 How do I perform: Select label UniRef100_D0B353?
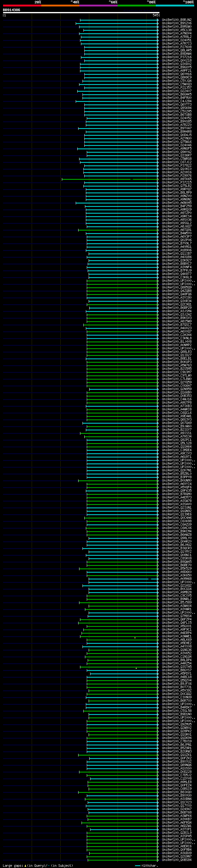pyautogui.click(x=176, y=396)
